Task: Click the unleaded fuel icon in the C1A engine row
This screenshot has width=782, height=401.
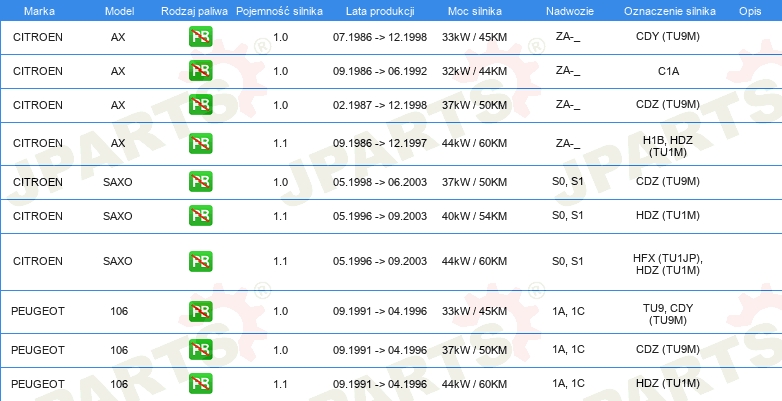Action: pyautogui.click(x=200, y=71)
